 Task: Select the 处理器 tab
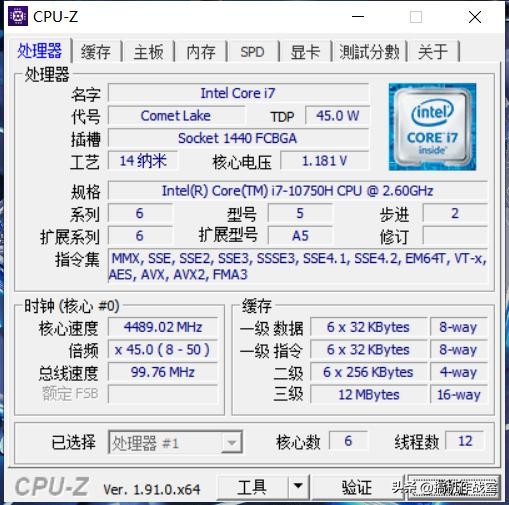pos(39,51)
